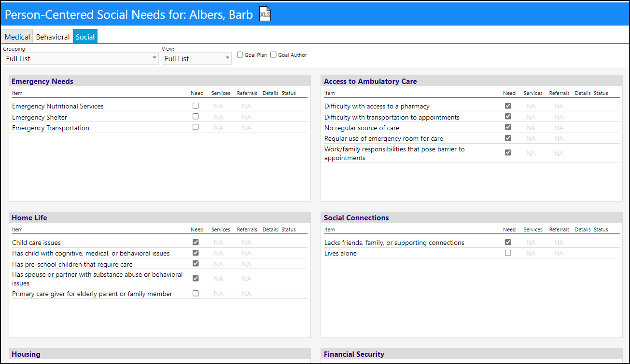The width and height of the screenshot is (630, 364).
Task: Uncheck Need for No regular source of care
Action: [x=508, y=127]
